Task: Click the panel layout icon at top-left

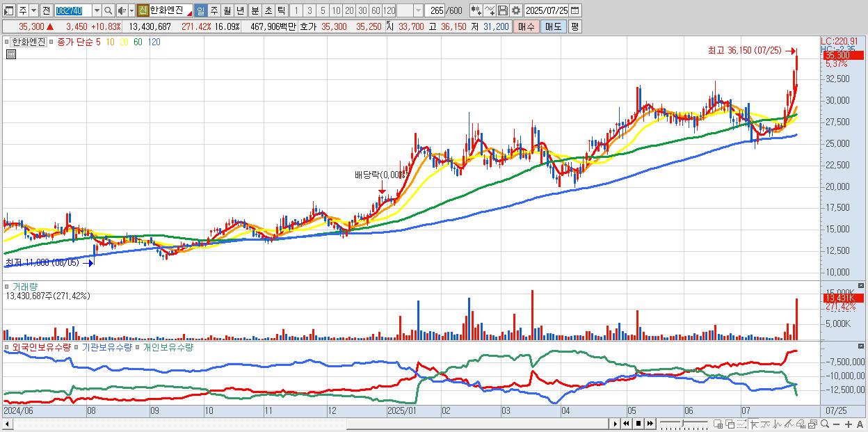Action: point(8,11)
